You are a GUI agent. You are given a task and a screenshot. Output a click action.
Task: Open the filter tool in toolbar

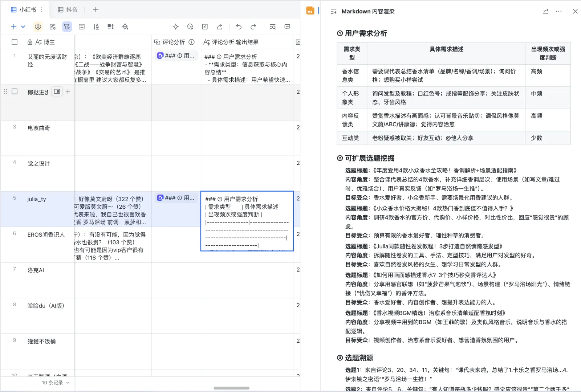point(67,26)
